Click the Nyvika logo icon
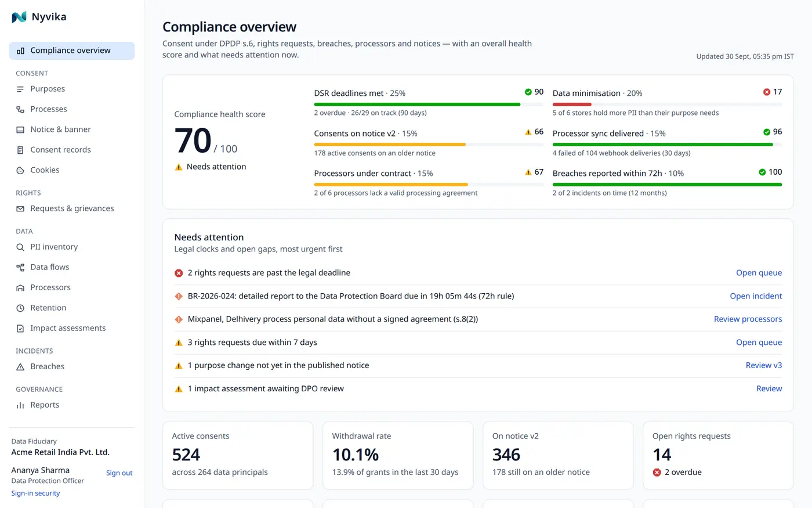The width and height of the screenshot is (812, 508). (19, 17)
